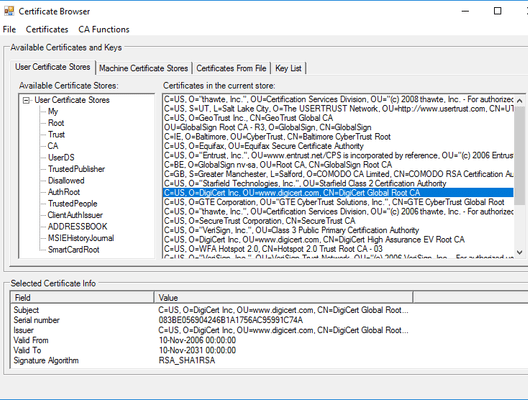Click the RSA_SHA1RSA value
The width and height of the screenshot is (528, 400).
(187, 361)
